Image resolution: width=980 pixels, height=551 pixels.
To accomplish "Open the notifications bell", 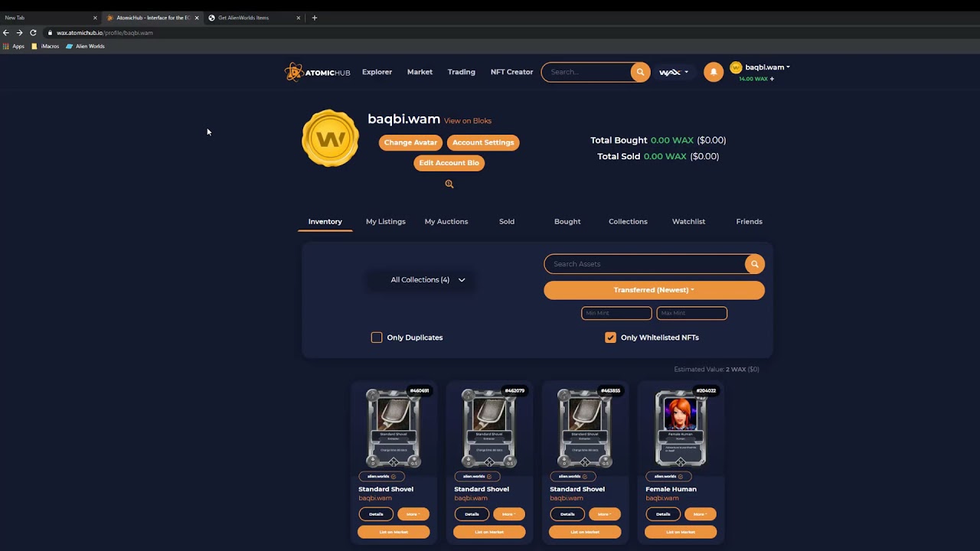I will pos(713,72).
